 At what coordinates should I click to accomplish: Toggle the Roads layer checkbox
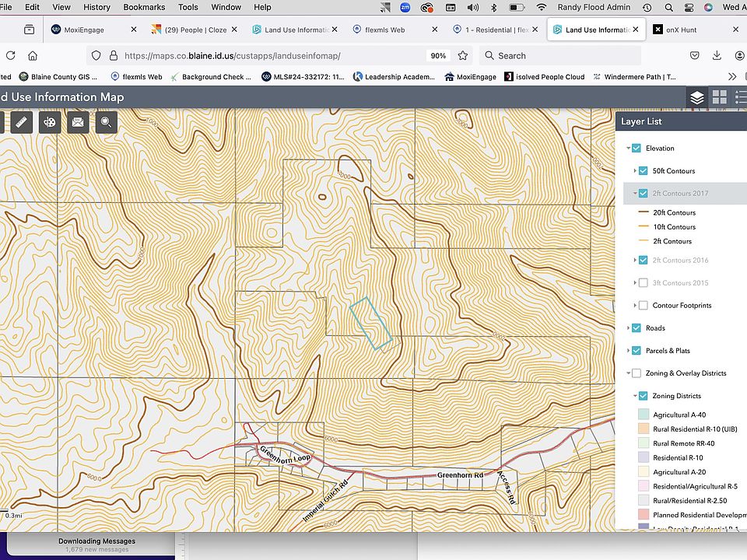pos(636,327)
